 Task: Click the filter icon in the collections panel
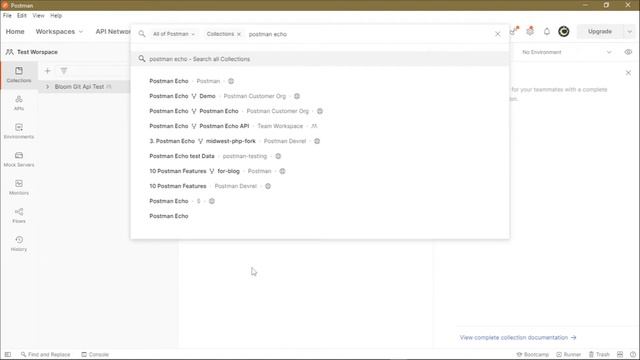click(x=64, y=71)
